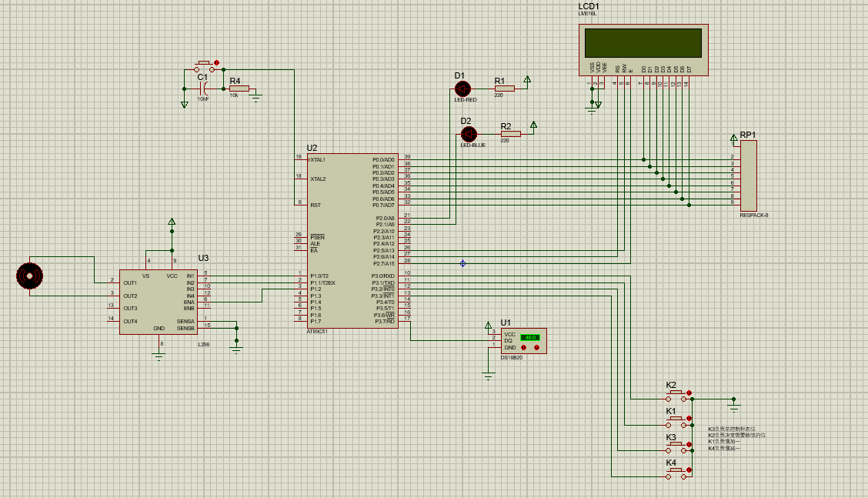The height and width of the screenshot is (498, 868).
Task: Click the LED-BLUE value label
Action: (472, 145)
